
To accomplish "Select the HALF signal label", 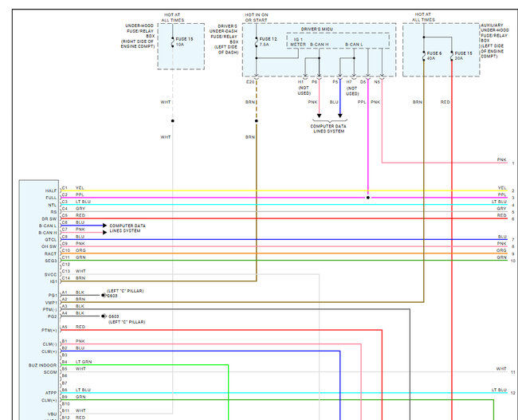I will (51, 190).
